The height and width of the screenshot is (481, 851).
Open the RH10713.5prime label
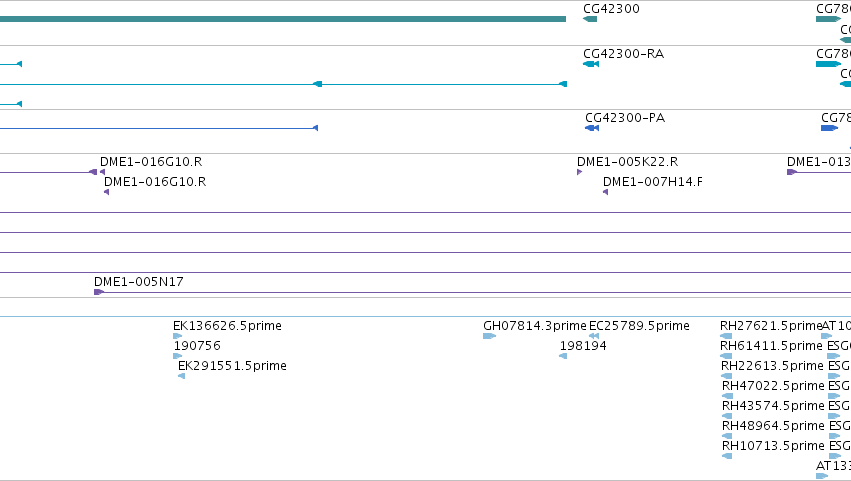773,446
